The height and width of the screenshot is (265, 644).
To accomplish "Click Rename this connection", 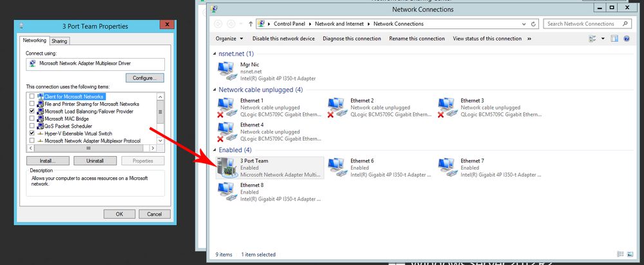I will coord(417,39).
